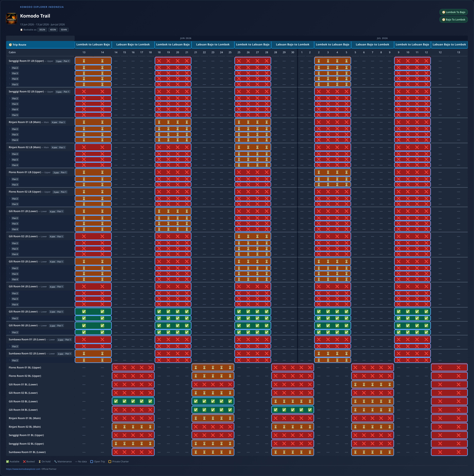474x476 pixels.
Task: Click the red X Booked legend icon
Action: pyautogui.click(x=24, y=461)
